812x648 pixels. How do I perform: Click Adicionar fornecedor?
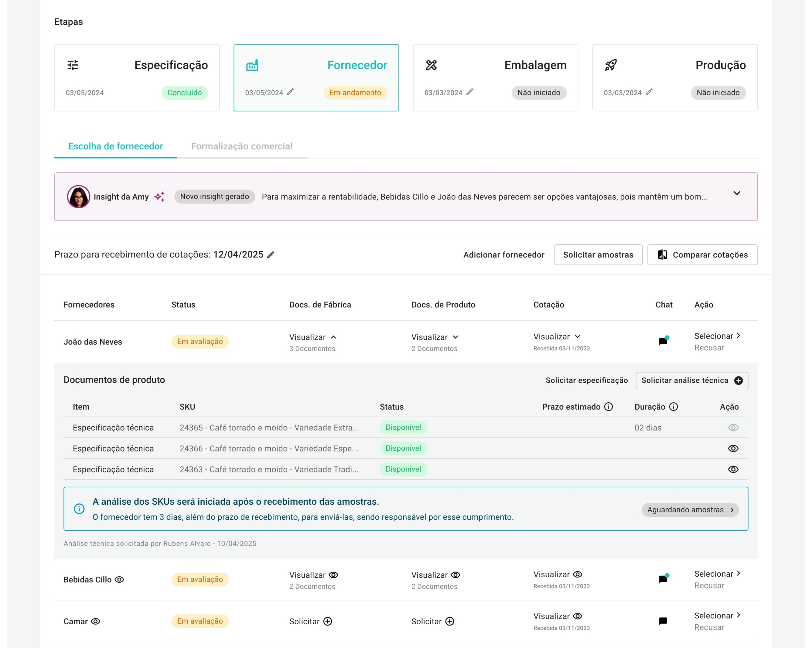point(504,255)
